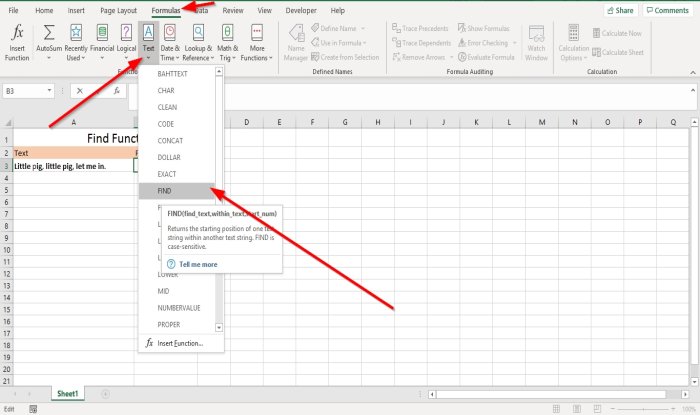Open the Help tab

click(x=338, y=10)
